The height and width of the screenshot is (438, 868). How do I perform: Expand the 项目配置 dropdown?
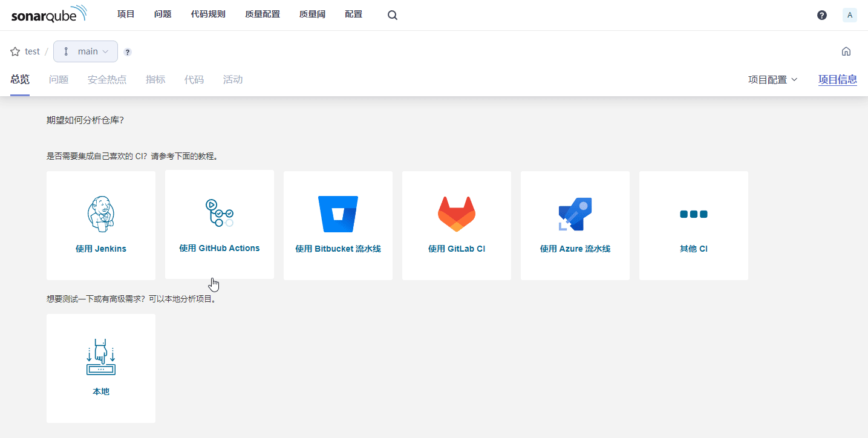click(773, 79)
